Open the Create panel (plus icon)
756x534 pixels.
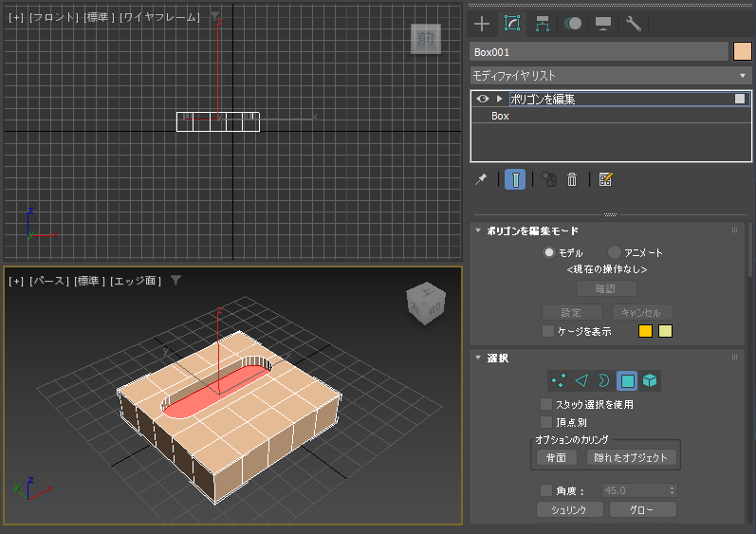[482, 24]
